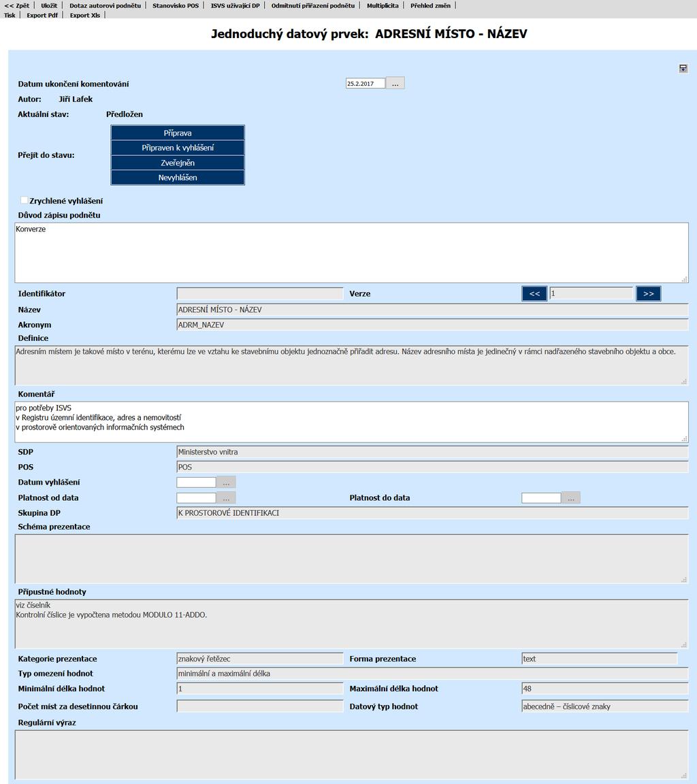
Task: Switch state to Nevyhlášen
Action: pos(178,178)
